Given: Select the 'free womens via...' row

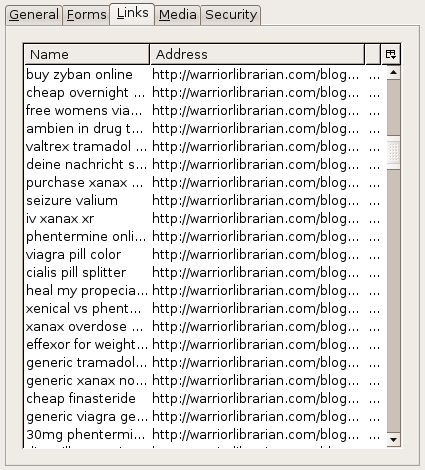Looking at the screenshot, I should (x=206, y=110).
